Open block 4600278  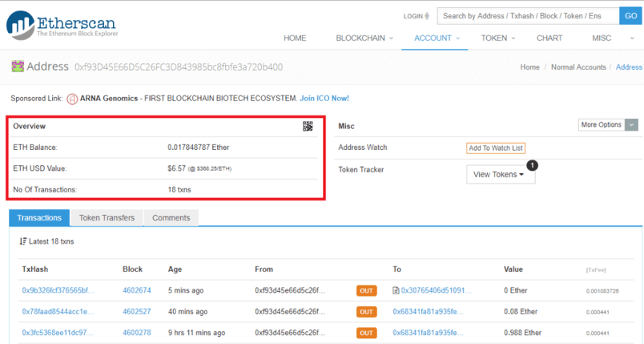point(137,333)
